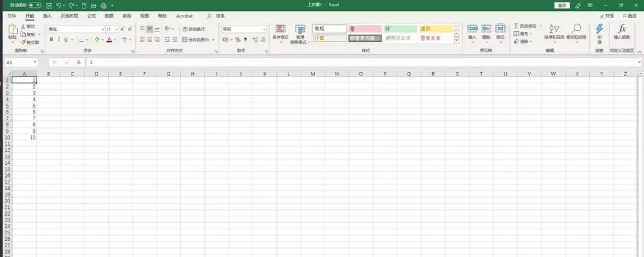The image size is (644, 257).
Task: Click the Share (共享) button
Action: coord(607,16)
